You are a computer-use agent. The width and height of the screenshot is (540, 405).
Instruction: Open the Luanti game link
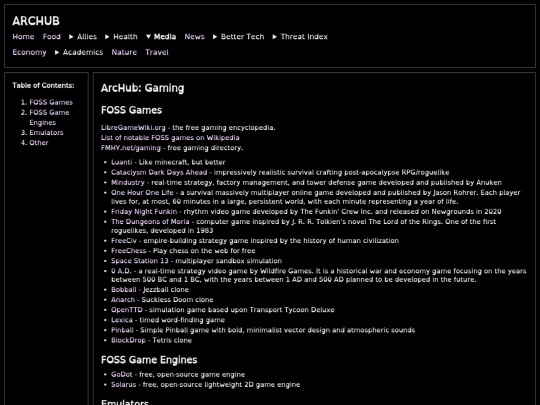click(x=122, y=162)
